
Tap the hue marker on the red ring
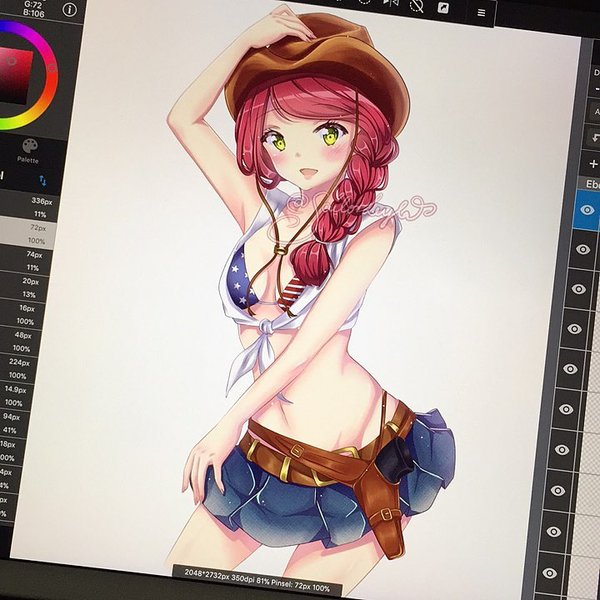point(52,69)
